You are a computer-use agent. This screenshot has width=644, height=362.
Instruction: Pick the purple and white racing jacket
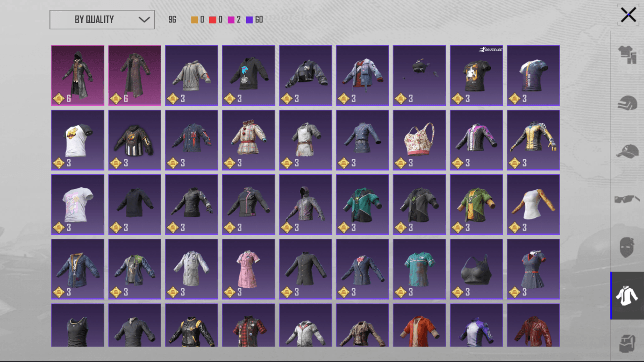coord(476,325)
